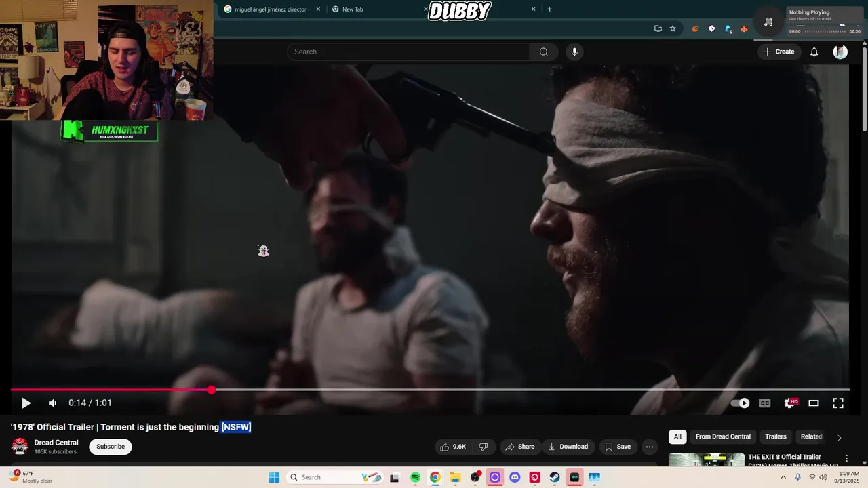868x488 pixels.
Task: Click the Dread Central channel avatar
Action: [20, 446]
